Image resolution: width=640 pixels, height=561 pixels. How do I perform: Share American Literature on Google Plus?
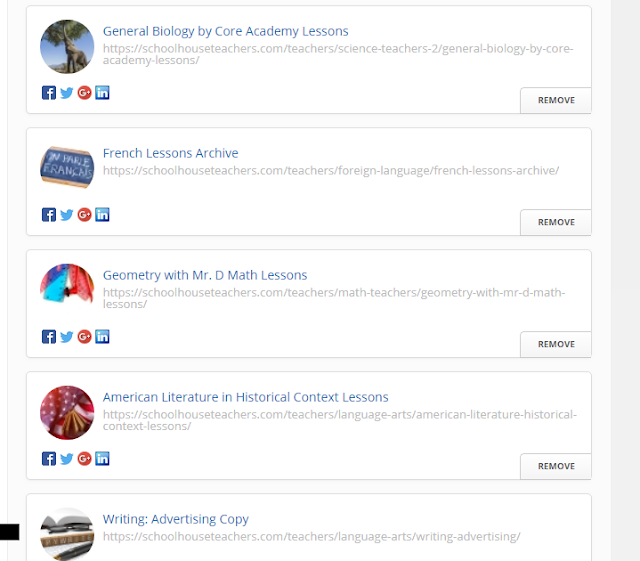point(84,459)
